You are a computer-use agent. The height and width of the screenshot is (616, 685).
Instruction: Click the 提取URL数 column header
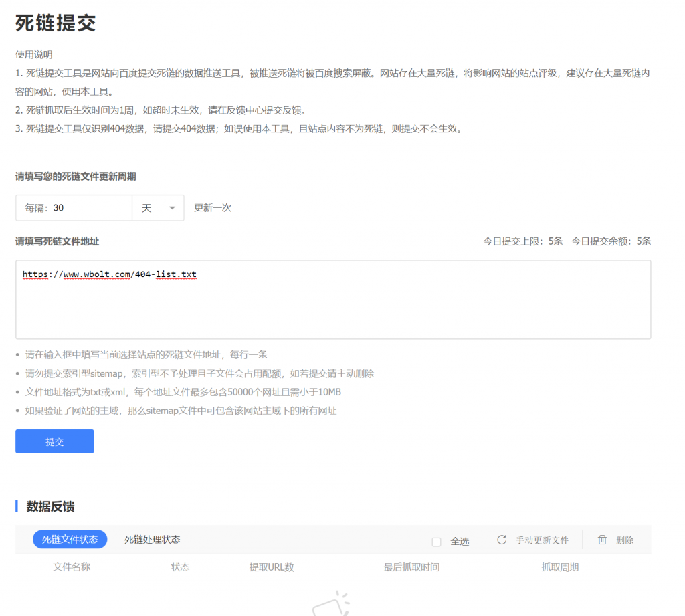point(272,567)
